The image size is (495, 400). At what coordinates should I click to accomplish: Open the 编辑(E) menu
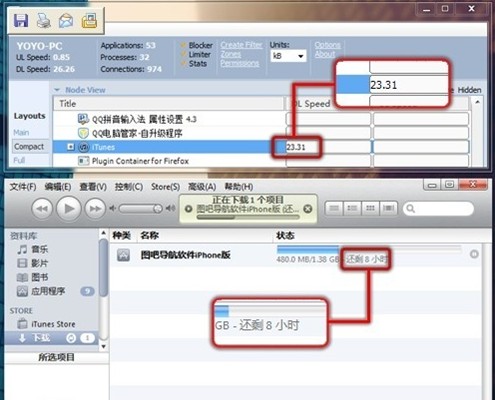(58, 187)
